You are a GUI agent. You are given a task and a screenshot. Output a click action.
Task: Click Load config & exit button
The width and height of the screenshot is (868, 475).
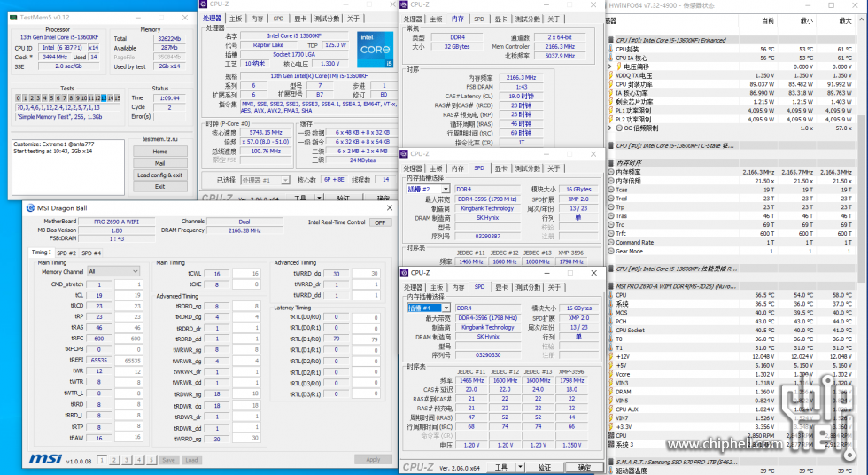tap(160, 175)
